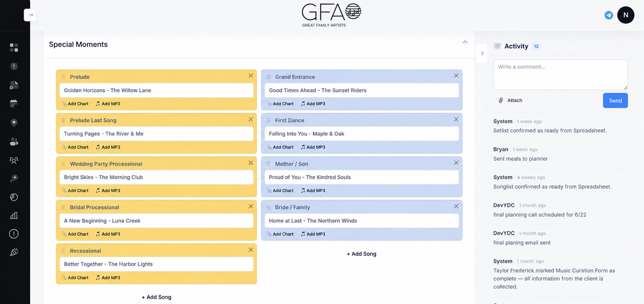This screenshot has width=644, height=304.
Task: Add MP3 to the Recessional card
Action: tap(108, 278)
